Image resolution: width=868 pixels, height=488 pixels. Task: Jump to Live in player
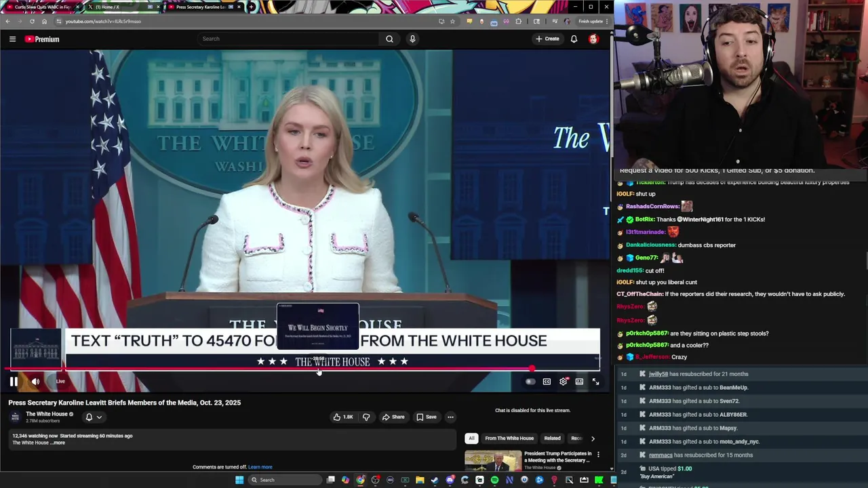pyautogui.click(x=60, y=382)
